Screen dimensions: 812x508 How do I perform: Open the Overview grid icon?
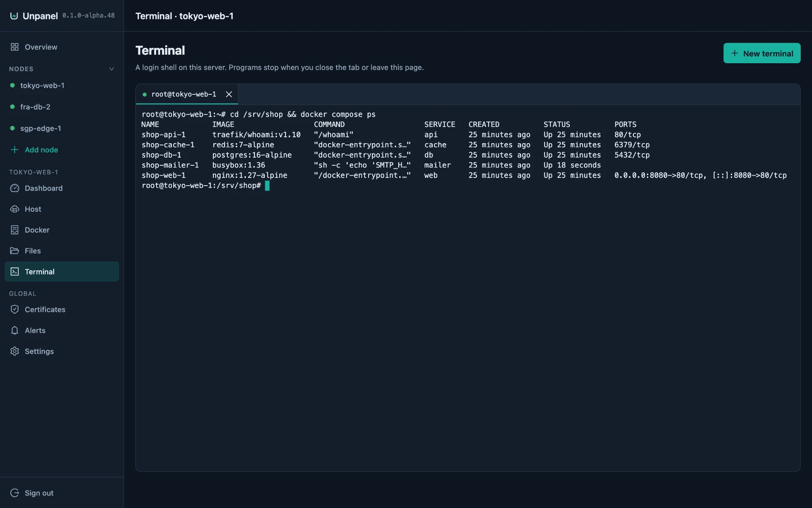point(14,47)
